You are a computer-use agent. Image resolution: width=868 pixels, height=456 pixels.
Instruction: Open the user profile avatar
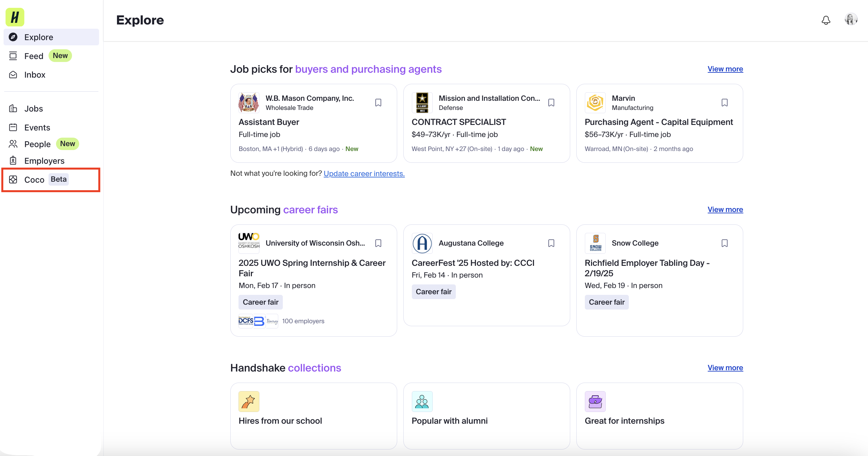click(x=851, y=20)
